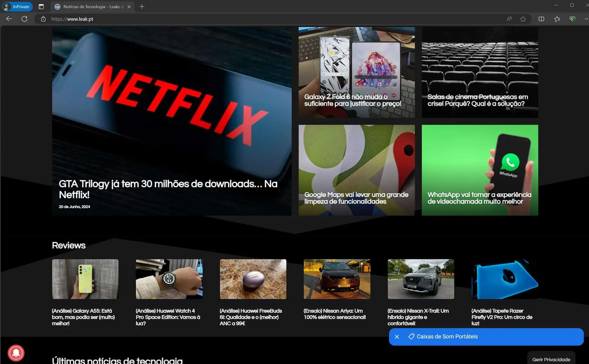Open the Favorites list icon
The image size is (589, 364).
coord(557,19)
